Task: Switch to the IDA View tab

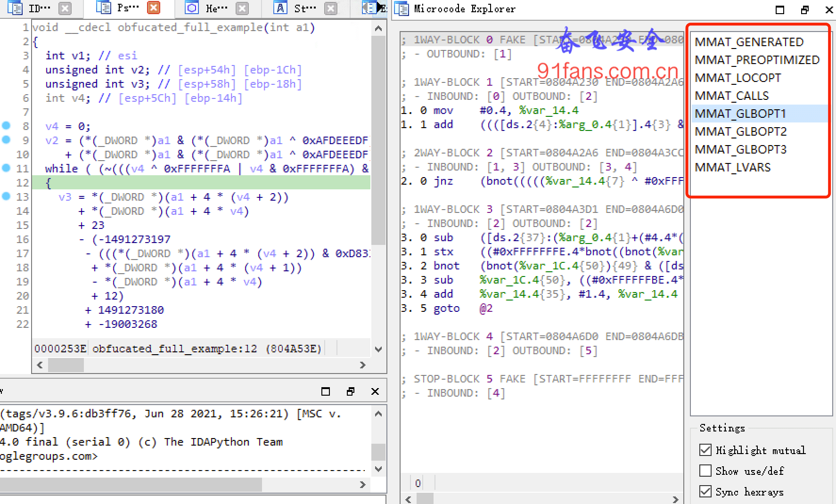Action: pos(39,8)
